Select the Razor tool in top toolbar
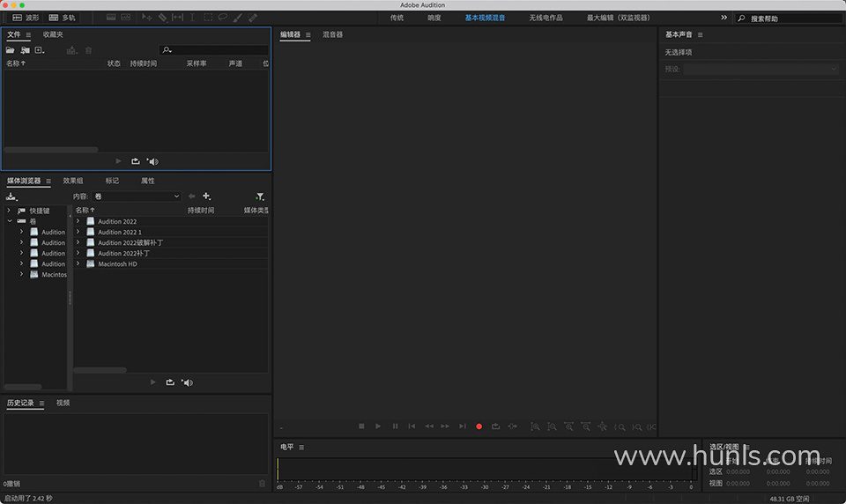Viewport: 846px width, 504px height. tap(162, 18)
